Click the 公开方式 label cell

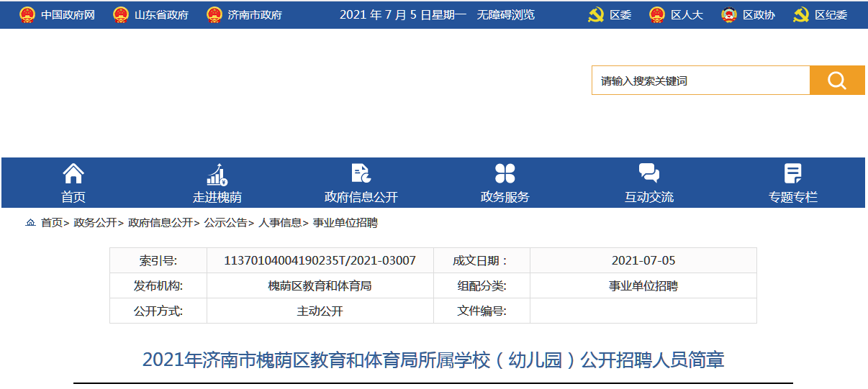tap(158, 311)
